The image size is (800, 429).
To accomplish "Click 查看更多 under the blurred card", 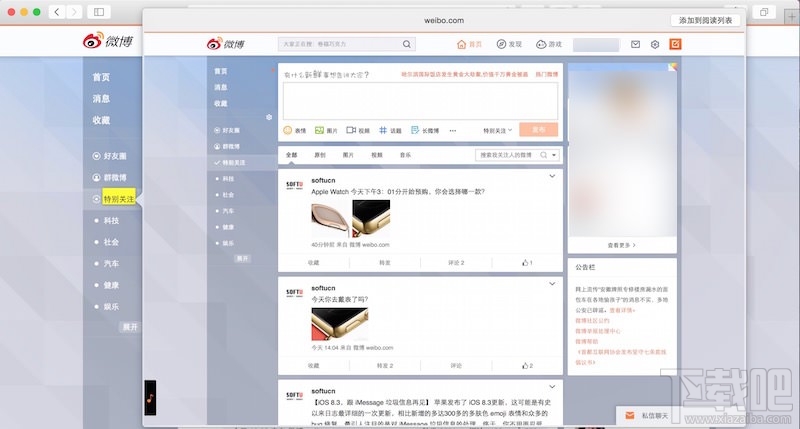I will pyautogui.click(x=621, y=245).
